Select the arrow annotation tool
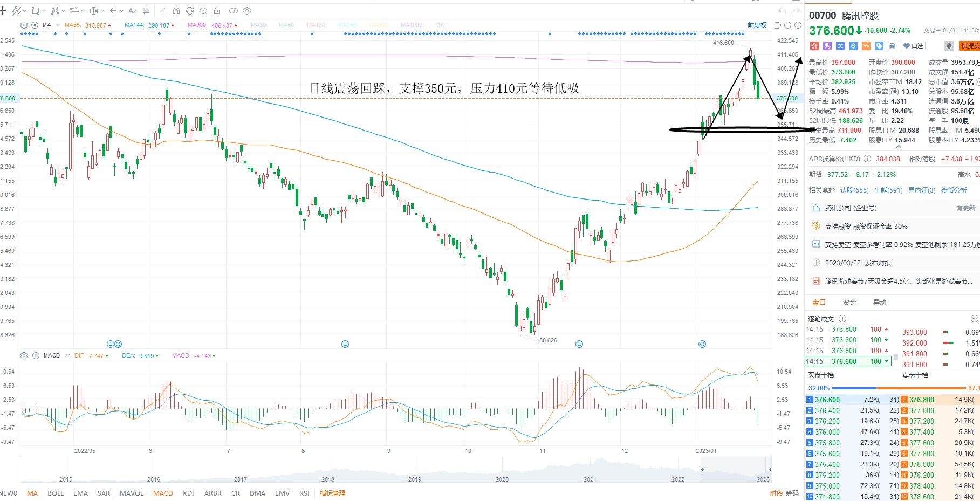This screenshot has width=980, height=501. [113, 11]
